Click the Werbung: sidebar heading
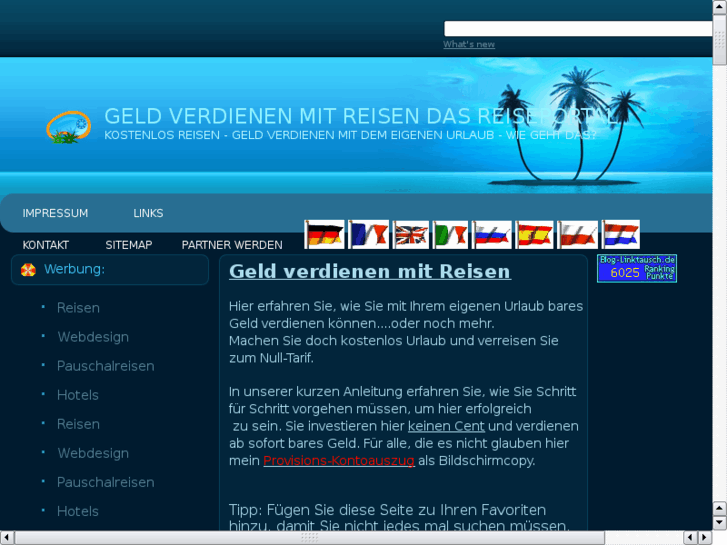This screenshot has height=545, width=727. [x=75, y=269]
